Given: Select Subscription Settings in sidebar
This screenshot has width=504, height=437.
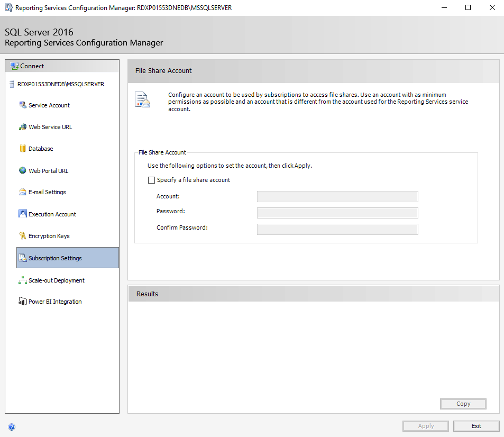Looking at the screenshot, I should [x=68, y=258].
